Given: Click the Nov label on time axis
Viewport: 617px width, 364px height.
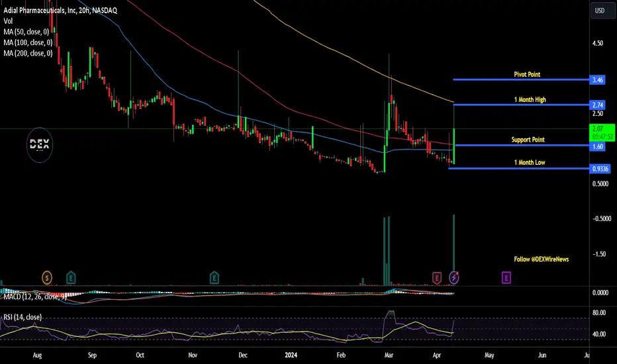Looking at the screenshot, I should click(x=193, y=355).
